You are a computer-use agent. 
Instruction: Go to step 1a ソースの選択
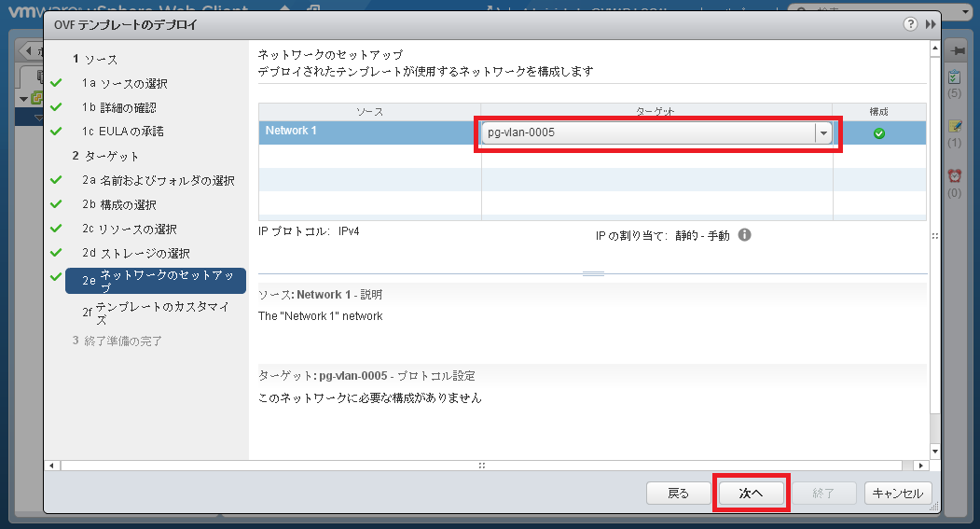124,83
